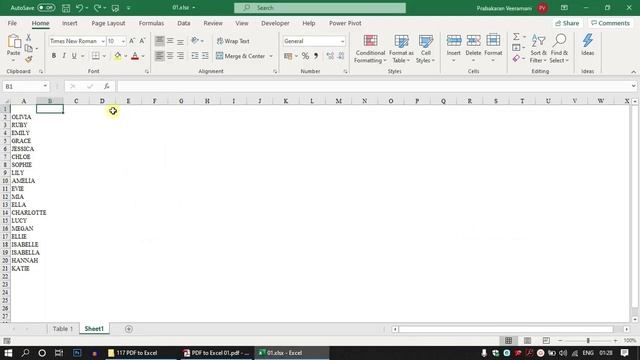
Task: Collapse the ribbon
Action: [x=633, y=72]
